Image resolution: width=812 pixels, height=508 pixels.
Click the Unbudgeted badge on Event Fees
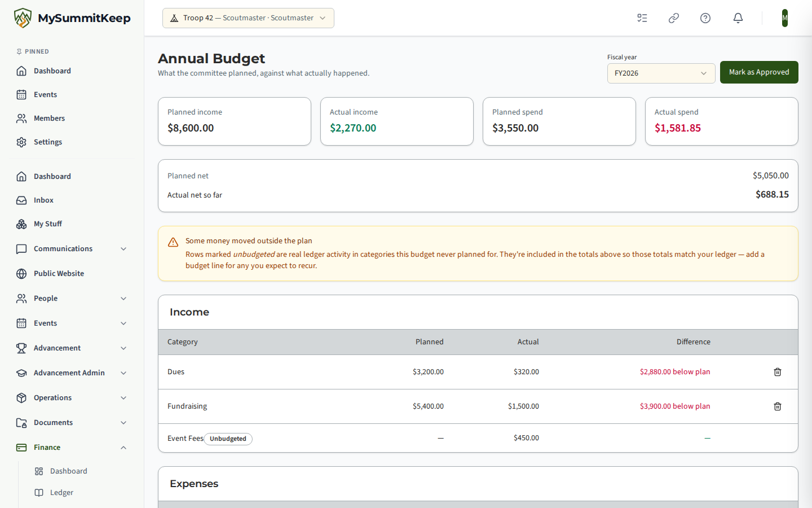[x=228, y=439]
